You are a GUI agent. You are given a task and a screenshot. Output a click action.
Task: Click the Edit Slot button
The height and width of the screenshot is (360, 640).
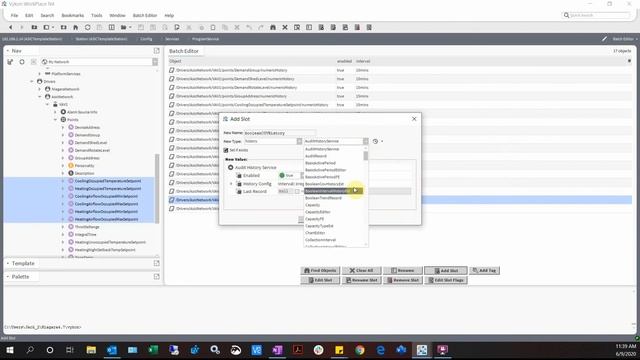[320, 280]
